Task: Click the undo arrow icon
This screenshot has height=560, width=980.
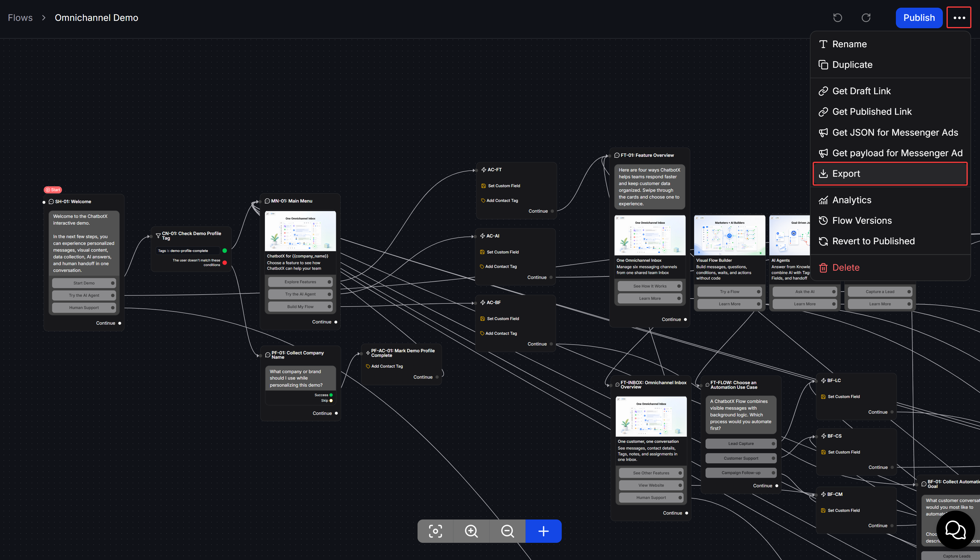Action: click(837, 18)
